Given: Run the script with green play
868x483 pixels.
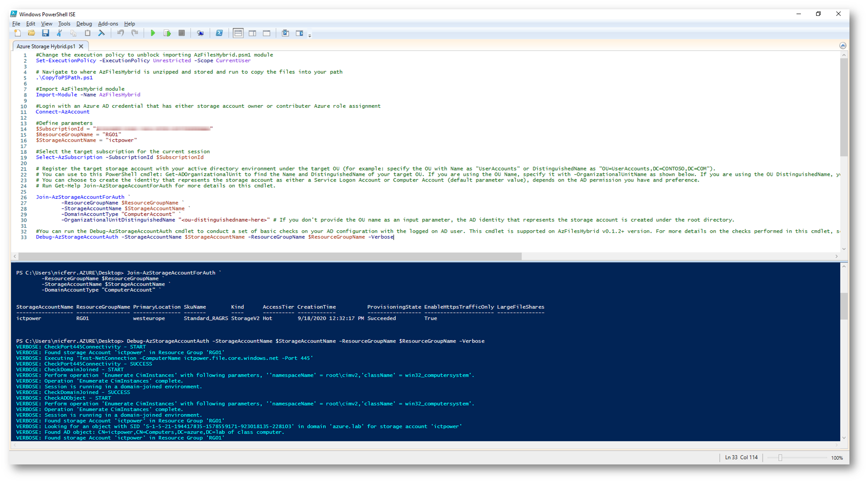Looking at the screenshot, I should pyautogui.click(x=153, y=33).
